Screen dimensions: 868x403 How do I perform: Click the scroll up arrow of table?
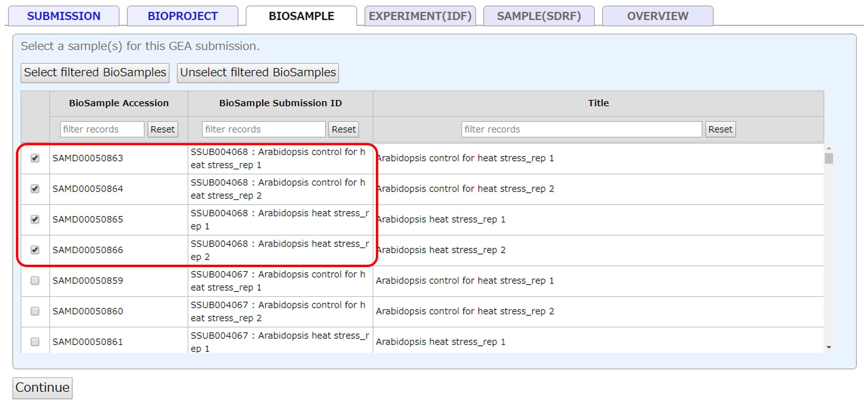[x=829, y=148]
